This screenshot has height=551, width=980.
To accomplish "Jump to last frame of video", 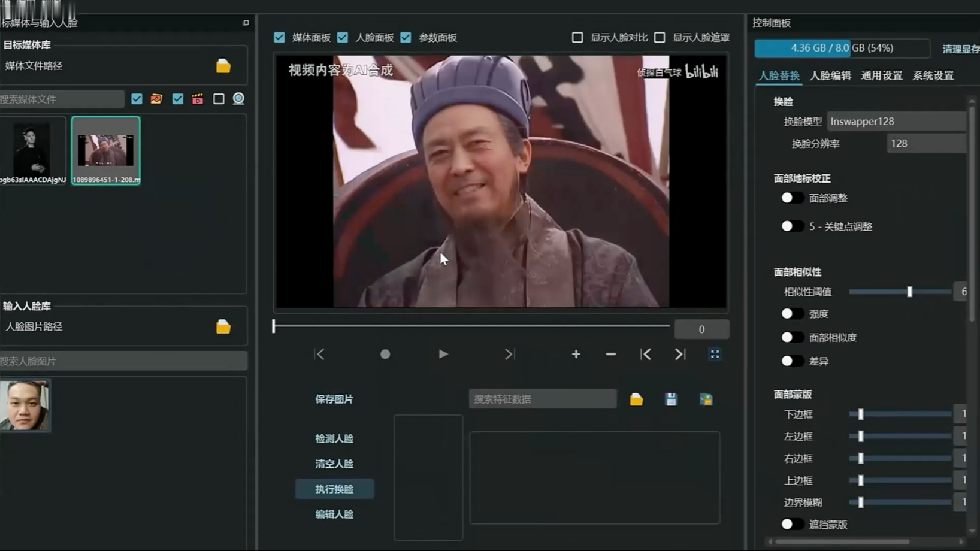I will (509, 354).
